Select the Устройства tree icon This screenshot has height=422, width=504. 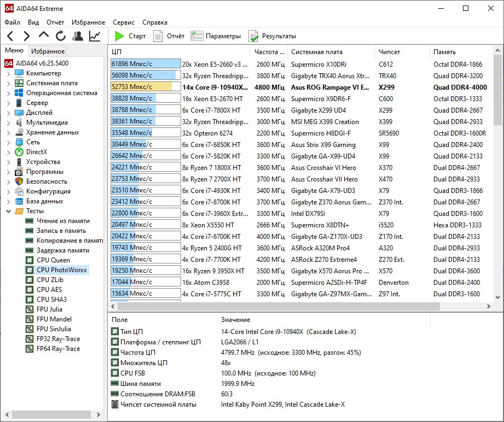(x=19, y=162)
